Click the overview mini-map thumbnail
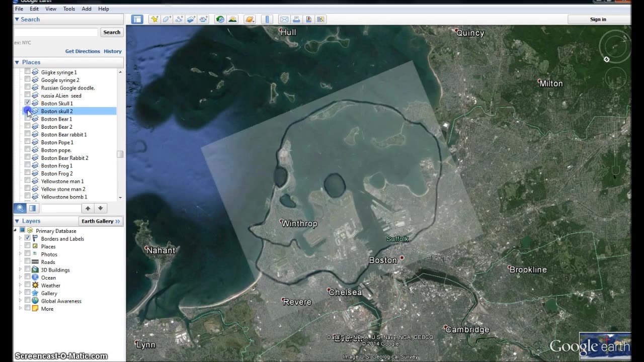644x362 pixels. [x=605, y=345]
